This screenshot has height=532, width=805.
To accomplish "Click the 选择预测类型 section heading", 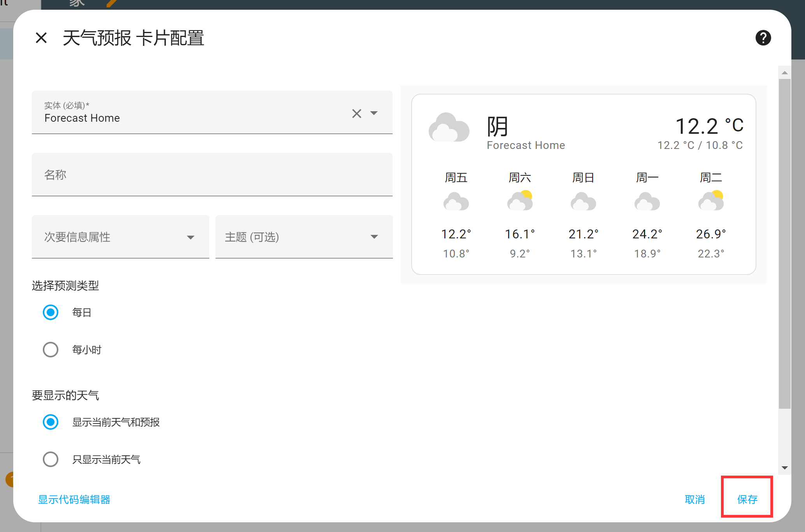I will tap(65, 286).
